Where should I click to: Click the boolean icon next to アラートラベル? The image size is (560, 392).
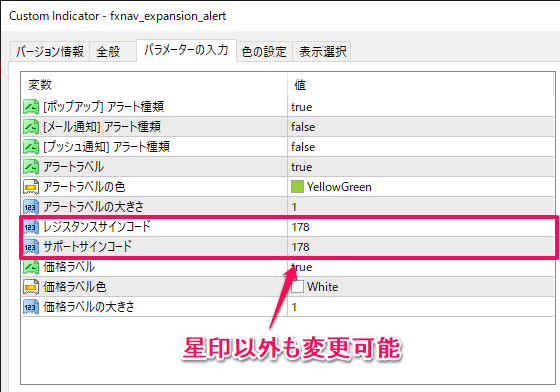pyautogui.click(x=31, y=167)
